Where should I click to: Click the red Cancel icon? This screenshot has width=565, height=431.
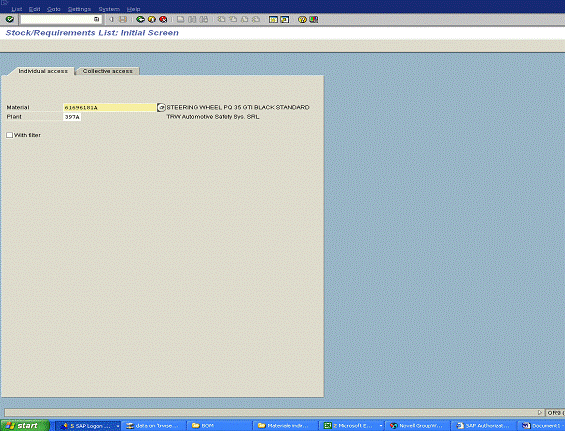[x=163, y=19]
